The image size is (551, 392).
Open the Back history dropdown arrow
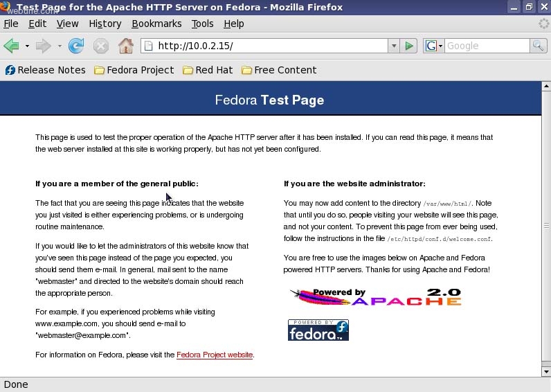[x=27, y=46]
